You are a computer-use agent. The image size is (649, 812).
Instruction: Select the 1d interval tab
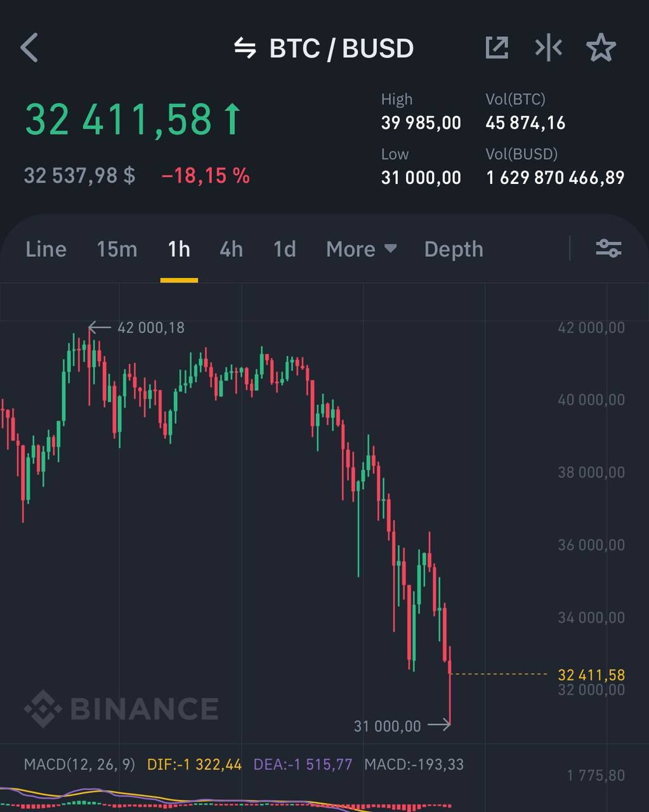coord(284,249)
